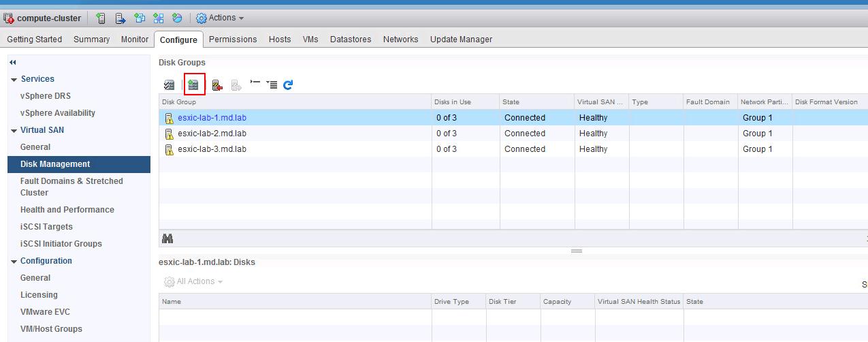Open iSCSI Initiator Groups

[x=61, y=244]
